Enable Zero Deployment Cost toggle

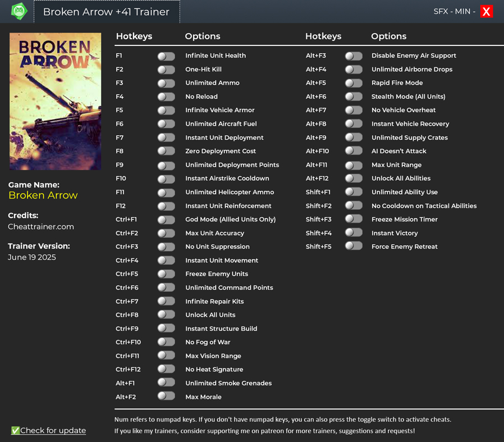coord(166,151)
